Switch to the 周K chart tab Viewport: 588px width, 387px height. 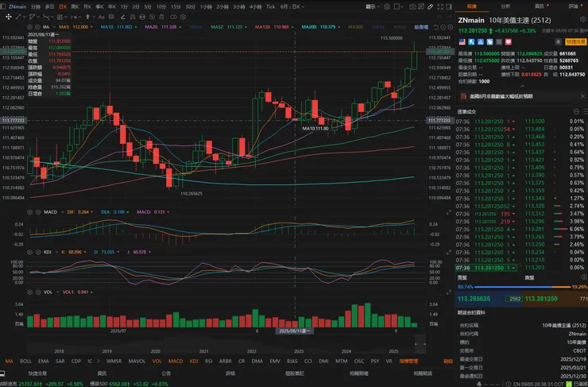tap(75, 6)
